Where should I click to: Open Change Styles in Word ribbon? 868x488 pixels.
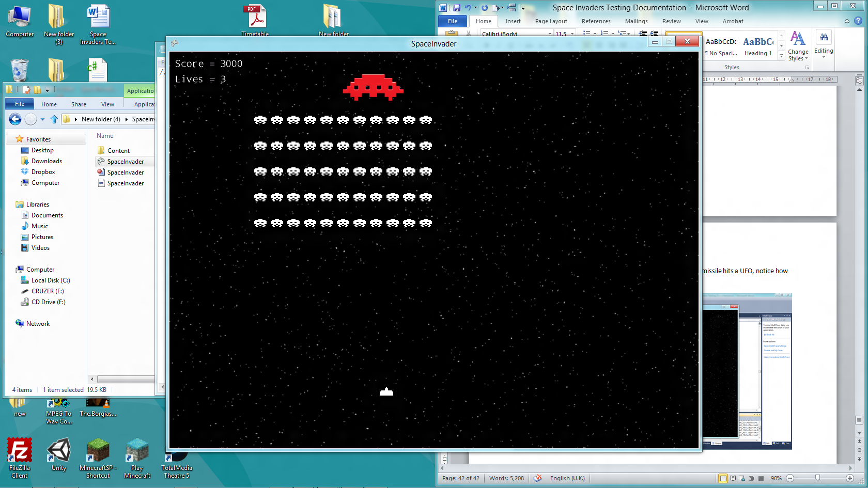(798, 46)
